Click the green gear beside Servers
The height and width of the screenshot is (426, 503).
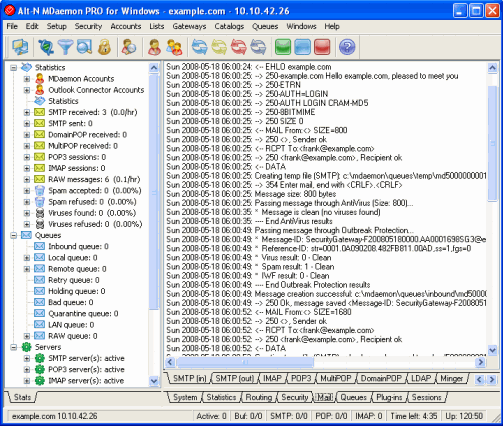(x=26, y=347)
